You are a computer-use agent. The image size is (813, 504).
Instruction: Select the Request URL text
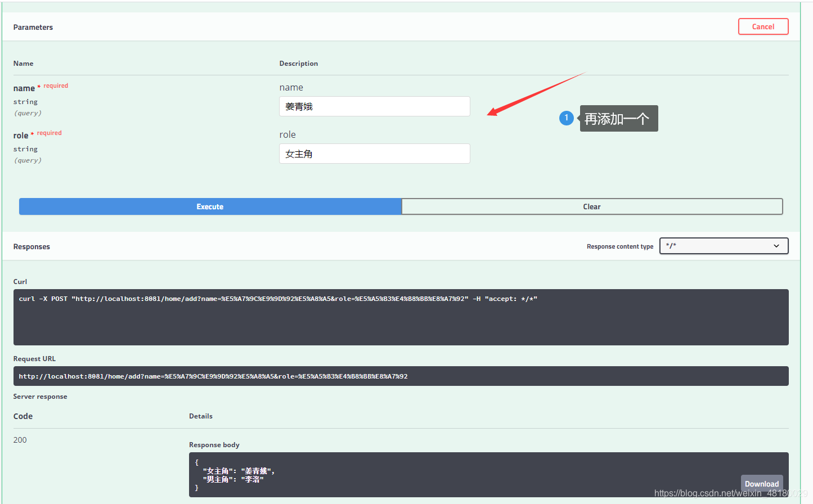coord(213,376)
